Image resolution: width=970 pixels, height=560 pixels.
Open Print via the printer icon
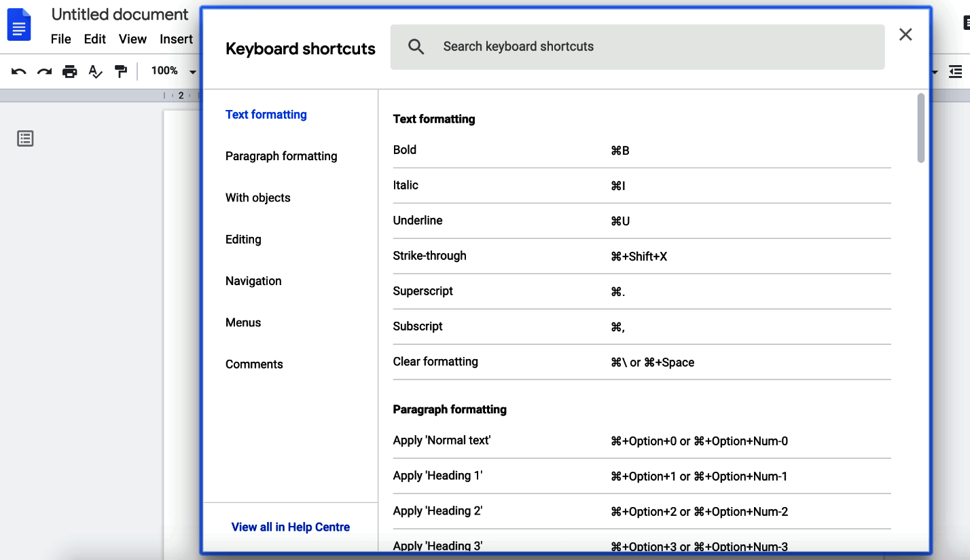[69, 71]
